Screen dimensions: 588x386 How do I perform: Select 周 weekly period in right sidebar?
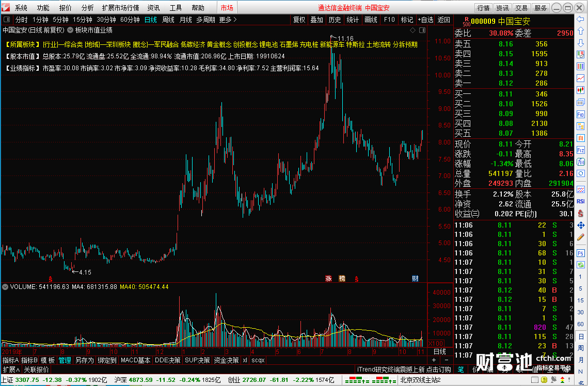click(x=580, y=348)
